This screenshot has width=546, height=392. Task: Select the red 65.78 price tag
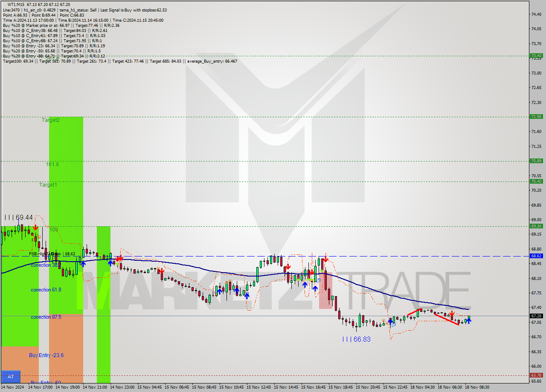[x=536, y=375]
